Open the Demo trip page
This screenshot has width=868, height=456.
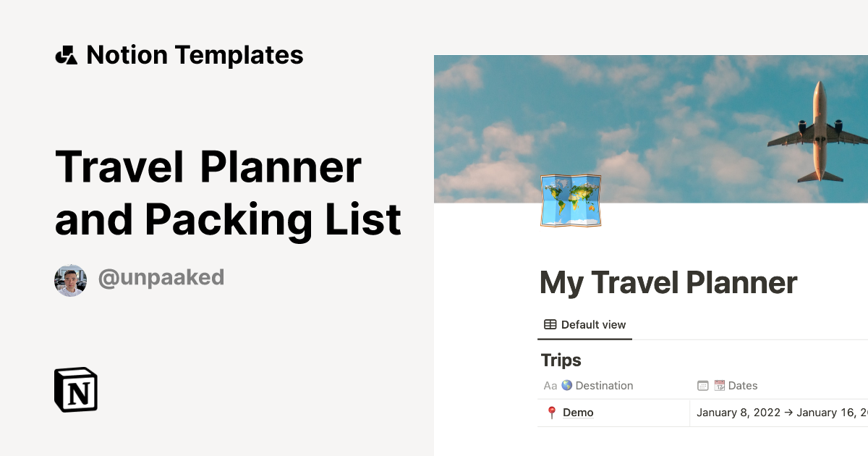[x=577, y=412]
